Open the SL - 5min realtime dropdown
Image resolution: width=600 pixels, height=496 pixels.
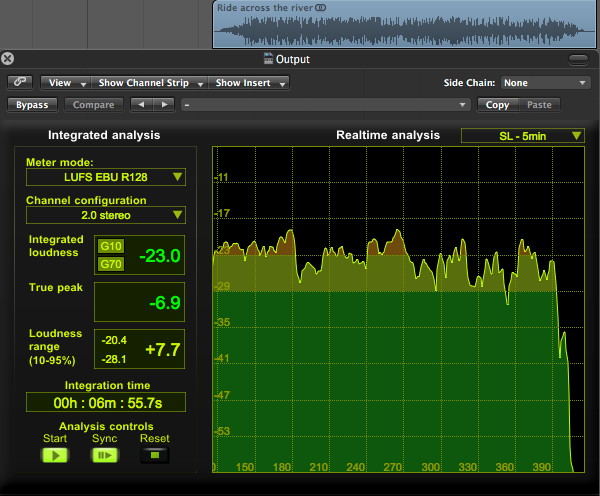(x=523, y=136)
